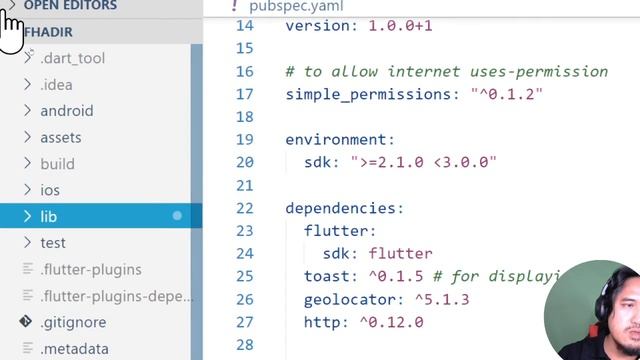
Task: Click the version: 1.0.0+1 text
Action: coord(359,26)
